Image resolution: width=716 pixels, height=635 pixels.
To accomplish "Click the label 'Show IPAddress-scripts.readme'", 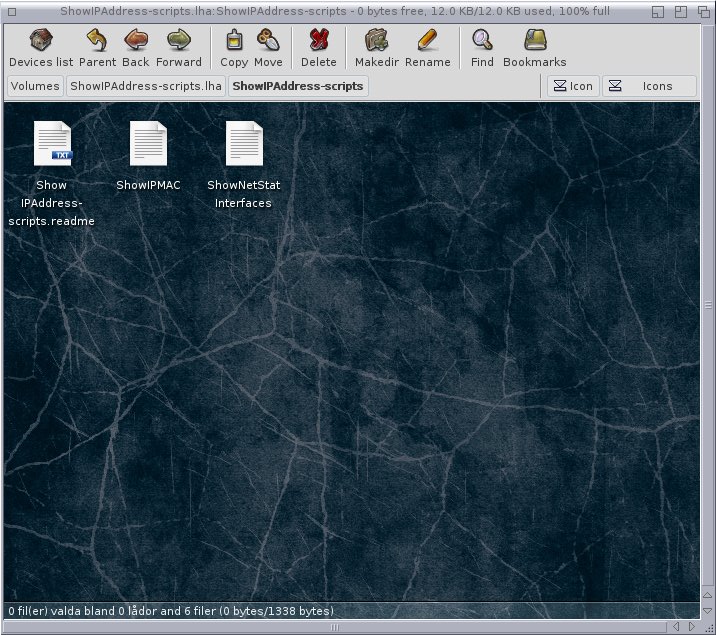I will (52, 203).
